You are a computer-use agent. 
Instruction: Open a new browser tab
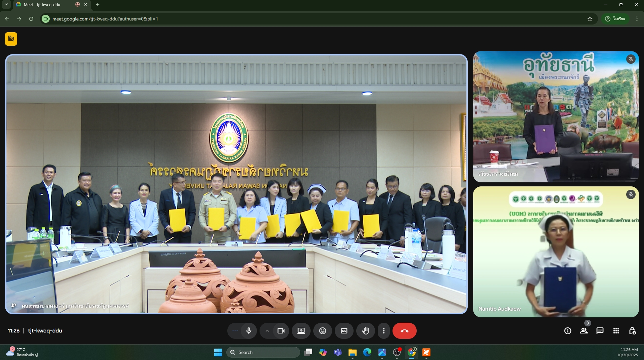click(x=98, y=5)
